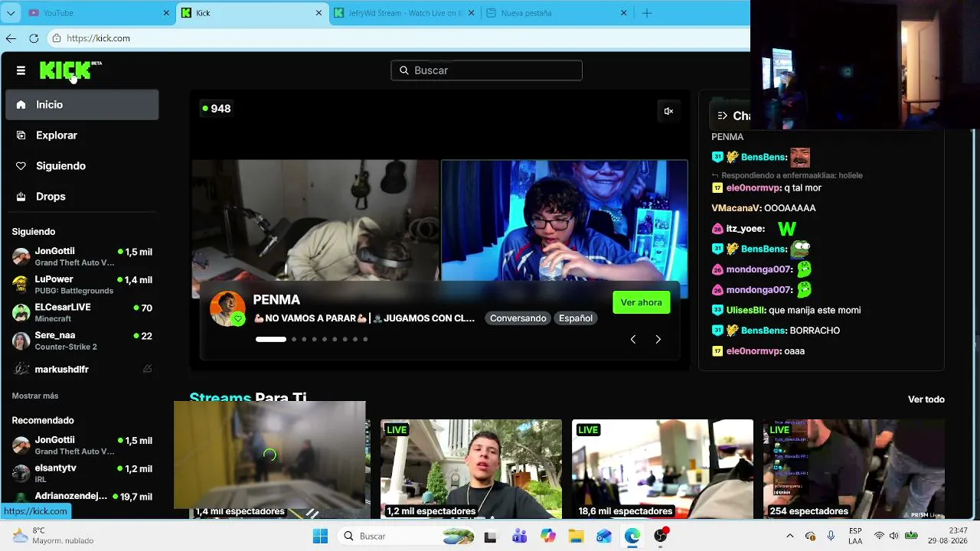
Task: Click the Microsoft Edge taskbar icon
Action: pos(632,536)
